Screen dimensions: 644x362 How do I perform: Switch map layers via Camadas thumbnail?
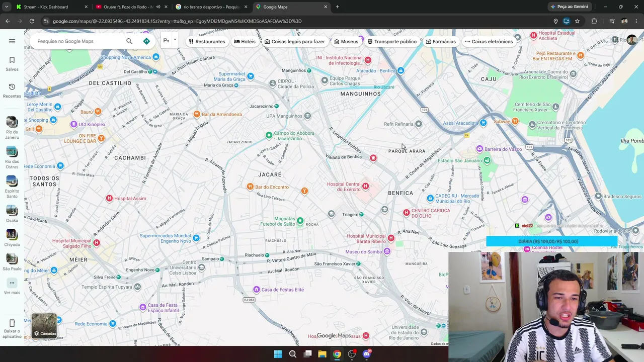(44, 326)
